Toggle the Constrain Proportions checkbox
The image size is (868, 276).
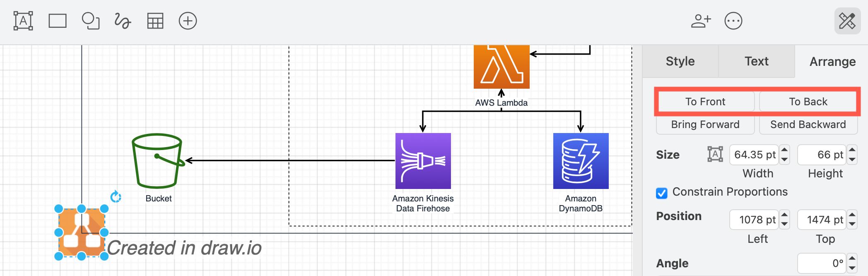point(662,193)
